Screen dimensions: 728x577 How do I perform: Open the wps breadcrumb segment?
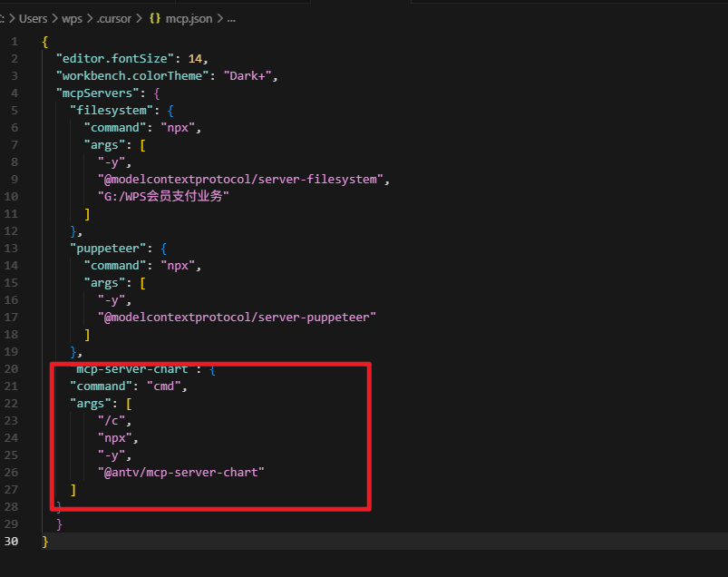pyautogui.click(x=72, y=18)
